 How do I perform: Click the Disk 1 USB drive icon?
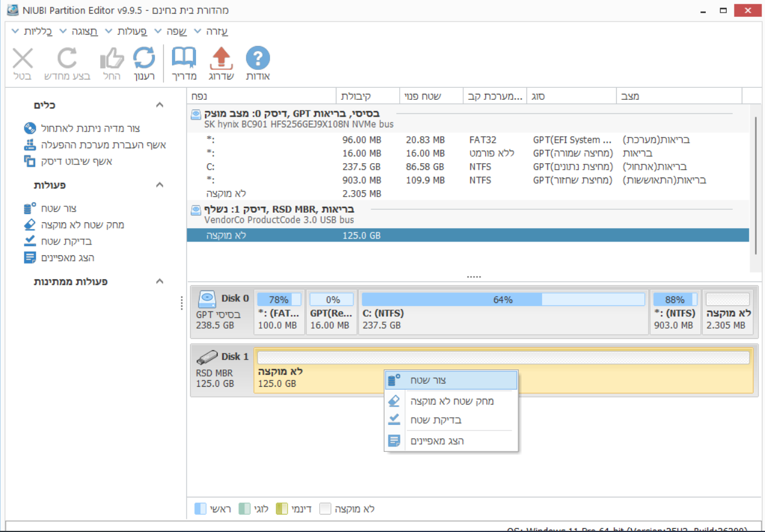click(207, 357)
